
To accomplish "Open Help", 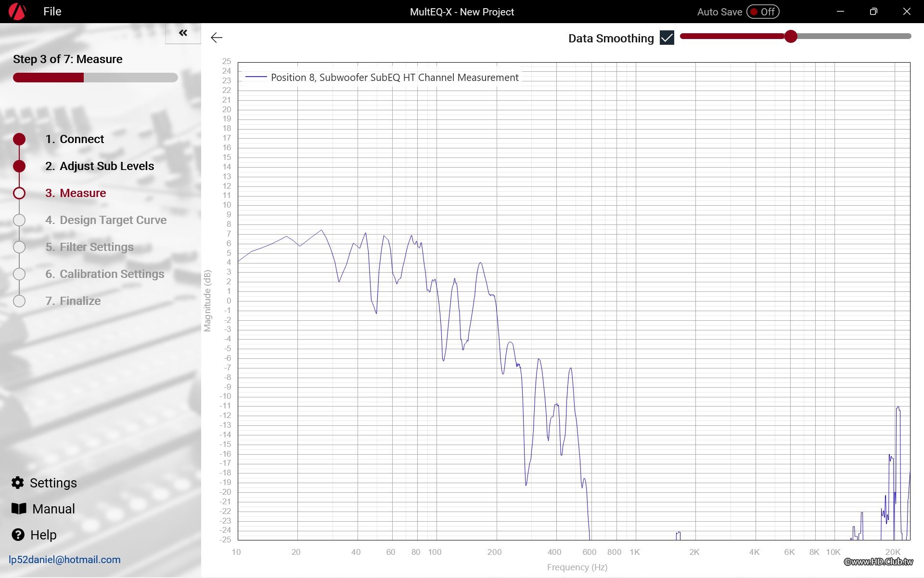I will coord(43,535).
